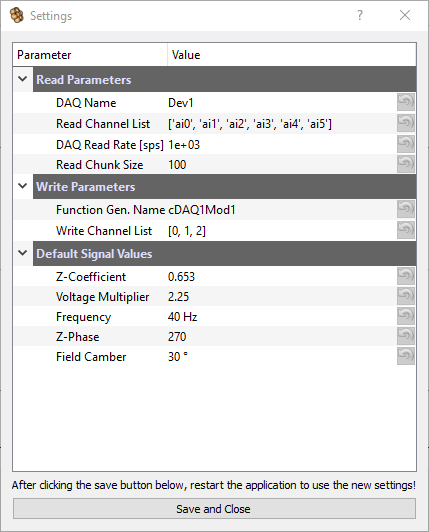This screenshot has height=532, width=429.
Task: Reset DAQ Name to its default value
Action: (406, 102)
